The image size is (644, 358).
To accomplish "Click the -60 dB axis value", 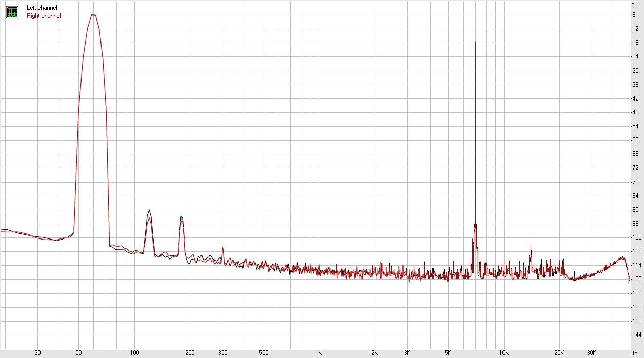I will point(635,140).
